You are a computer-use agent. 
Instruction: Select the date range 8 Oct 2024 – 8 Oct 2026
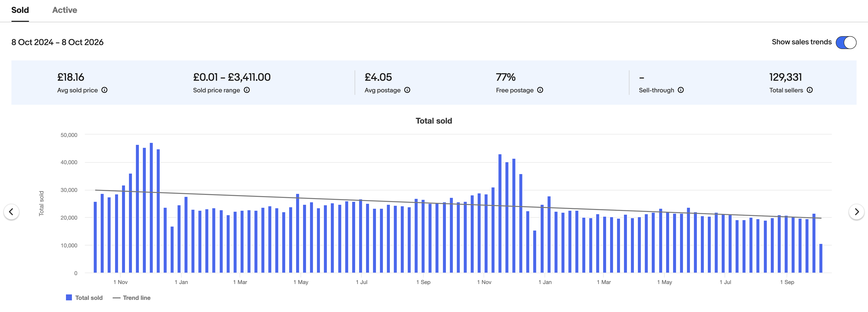57,42
